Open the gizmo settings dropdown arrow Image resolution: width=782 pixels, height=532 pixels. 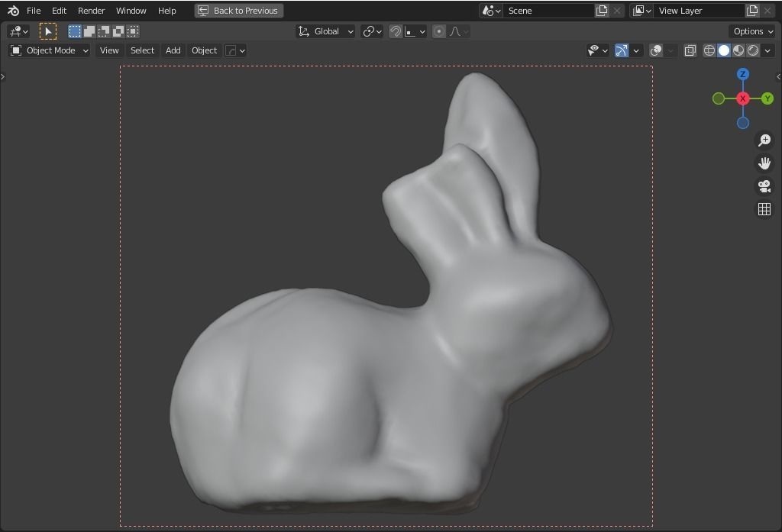[x=636, y=50]
